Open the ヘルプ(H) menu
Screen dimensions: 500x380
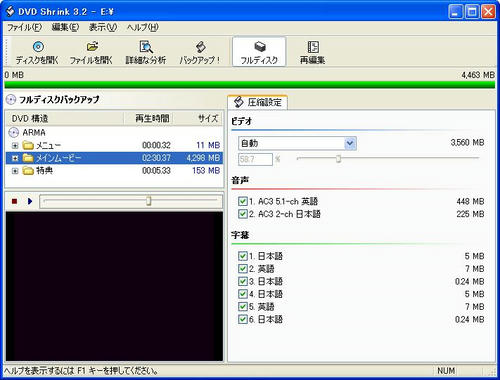tap(142, 27)
